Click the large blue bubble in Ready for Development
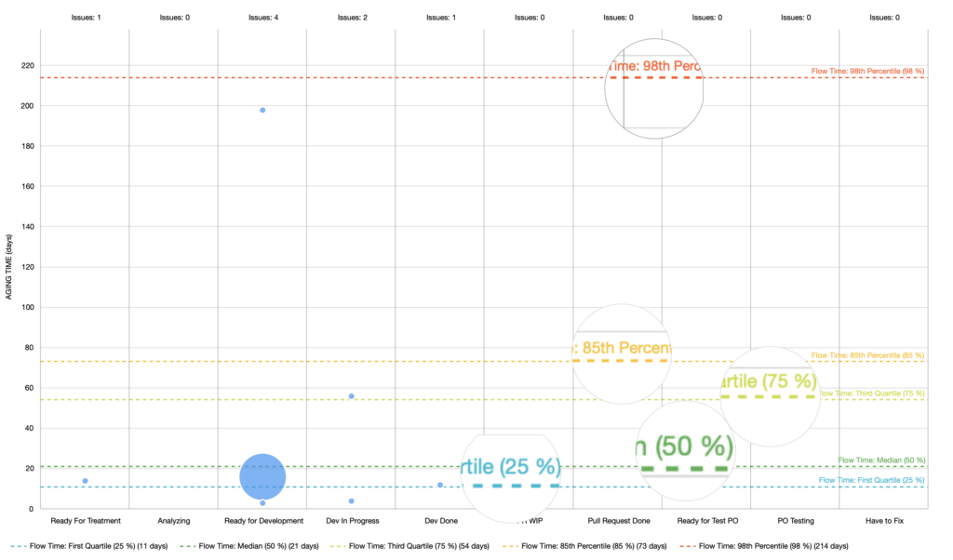The width and height of the screenshot is (953, 560). point(262,476)
